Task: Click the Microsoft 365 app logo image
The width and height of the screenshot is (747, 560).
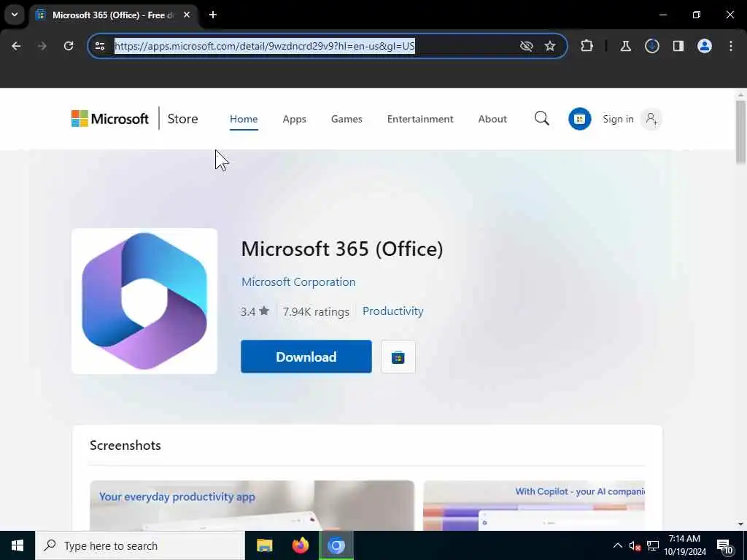Action: (x=144, y=301)
